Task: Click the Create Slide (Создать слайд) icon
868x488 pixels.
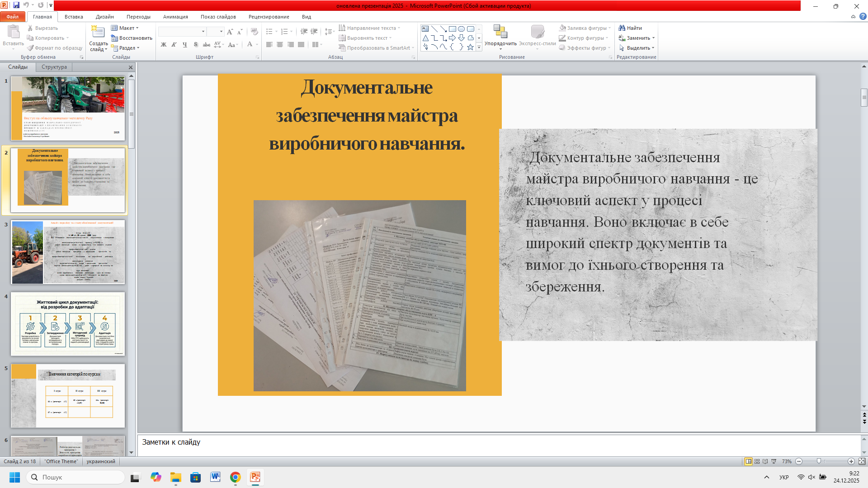Action: [x=98, y=33]
